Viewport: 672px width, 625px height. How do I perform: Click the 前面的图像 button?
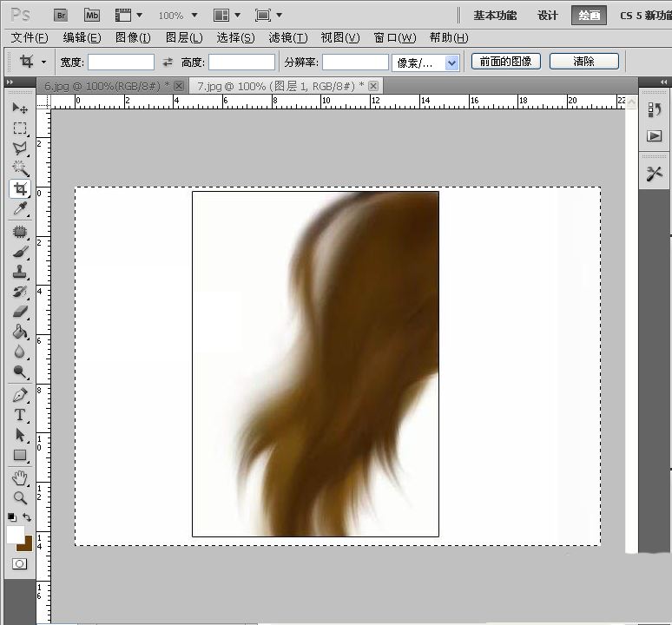click(506, 62)
